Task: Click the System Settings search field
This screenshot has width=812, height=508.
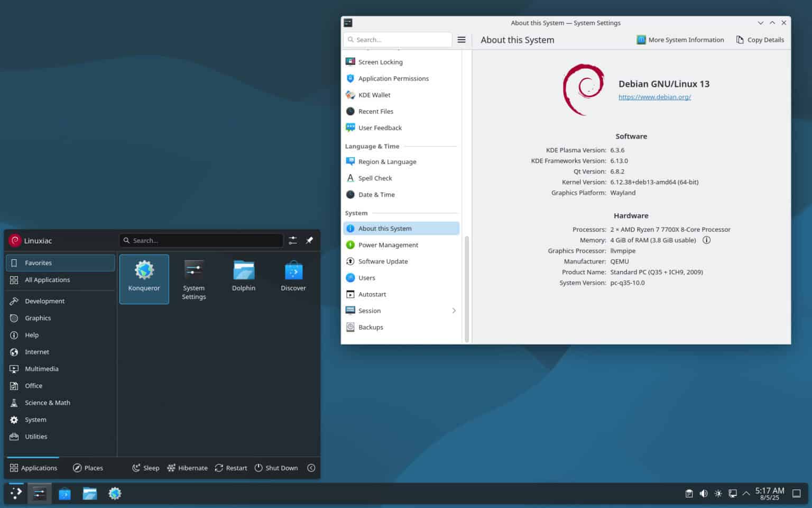Action: 398,39
